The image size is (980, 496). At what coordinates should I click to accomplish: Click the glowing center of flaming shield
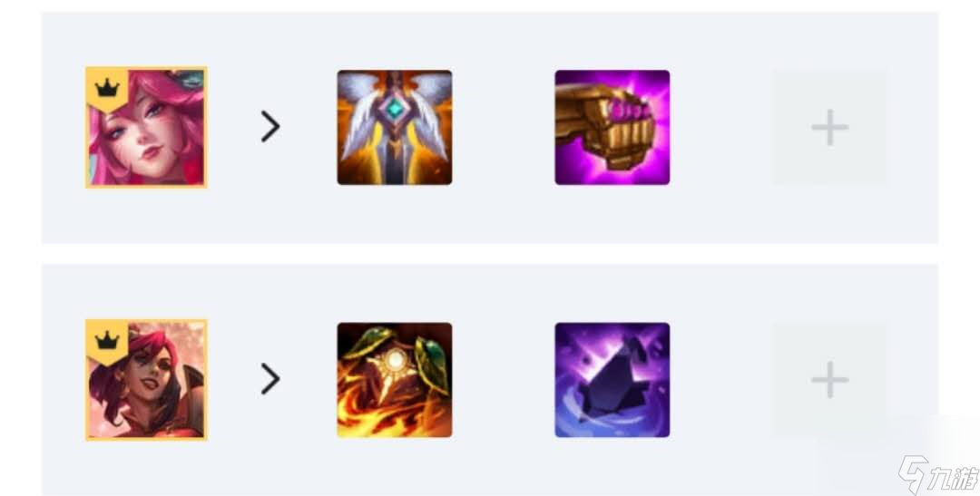point(395,361)
